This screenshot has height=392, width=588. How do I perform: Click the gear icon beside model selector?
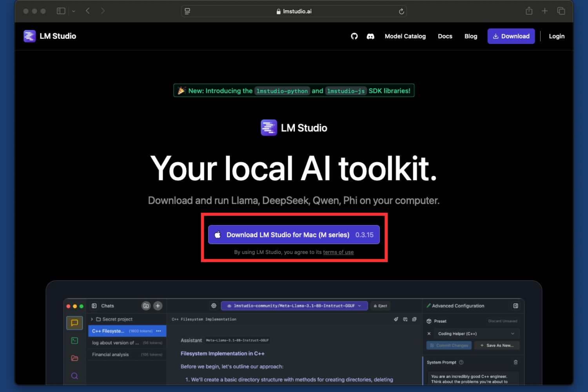[214, 306]
